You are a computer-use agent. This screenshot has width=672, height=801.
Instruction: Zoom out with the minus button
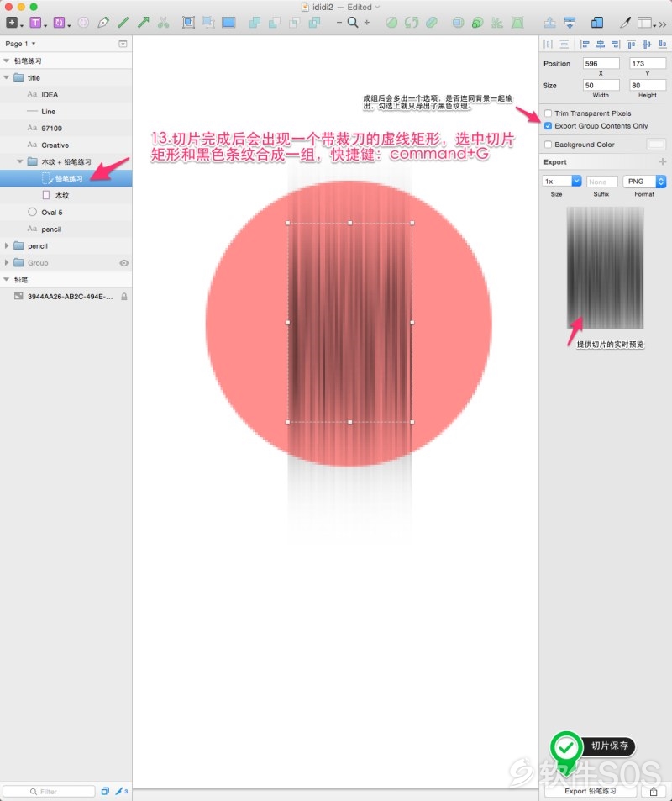coord(339,23)
